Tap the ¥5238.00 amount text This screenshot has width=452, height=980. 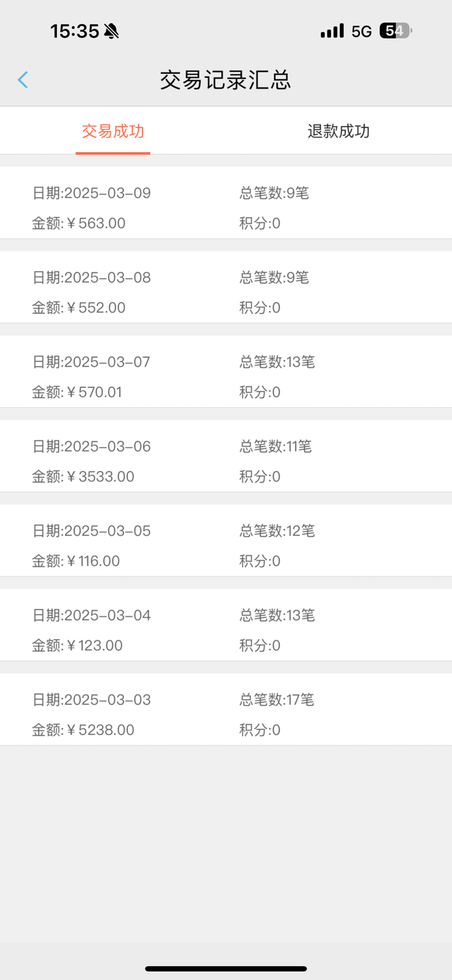[93, 730]
